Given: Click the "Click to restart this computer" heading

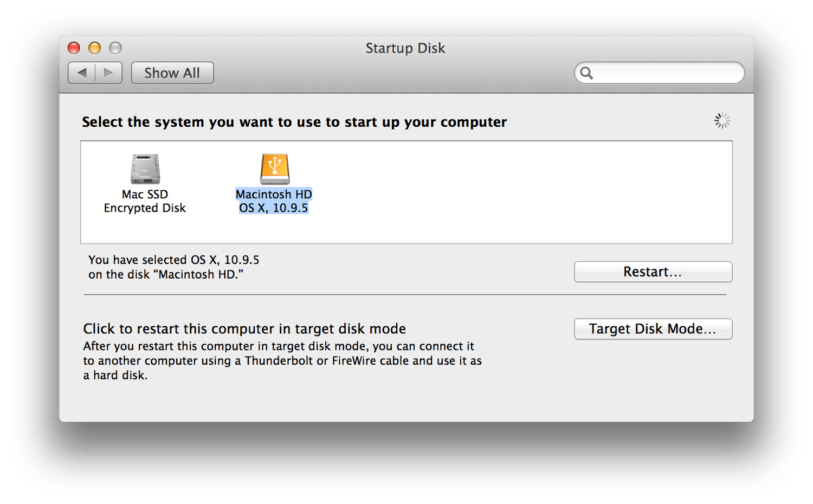Looking at the screenshot, I should pos(244,329).
